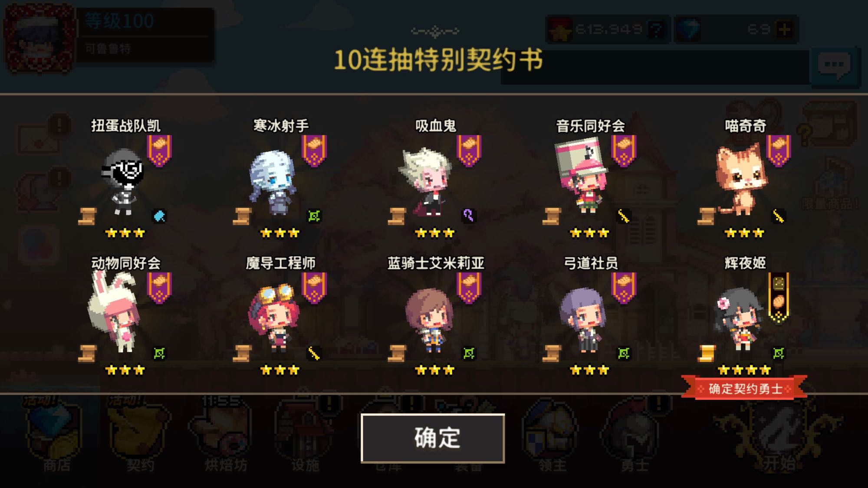Click the gold scroll icon beside 辉夜姬
868x488 pixels.
point(706,353)
